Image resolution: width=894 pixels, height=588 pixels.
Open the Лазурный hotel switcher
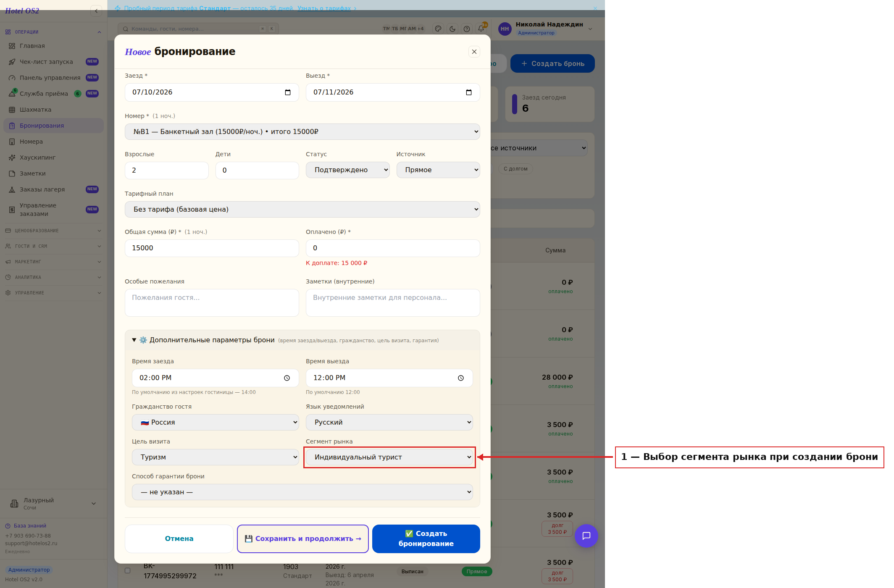coord(53,504)
